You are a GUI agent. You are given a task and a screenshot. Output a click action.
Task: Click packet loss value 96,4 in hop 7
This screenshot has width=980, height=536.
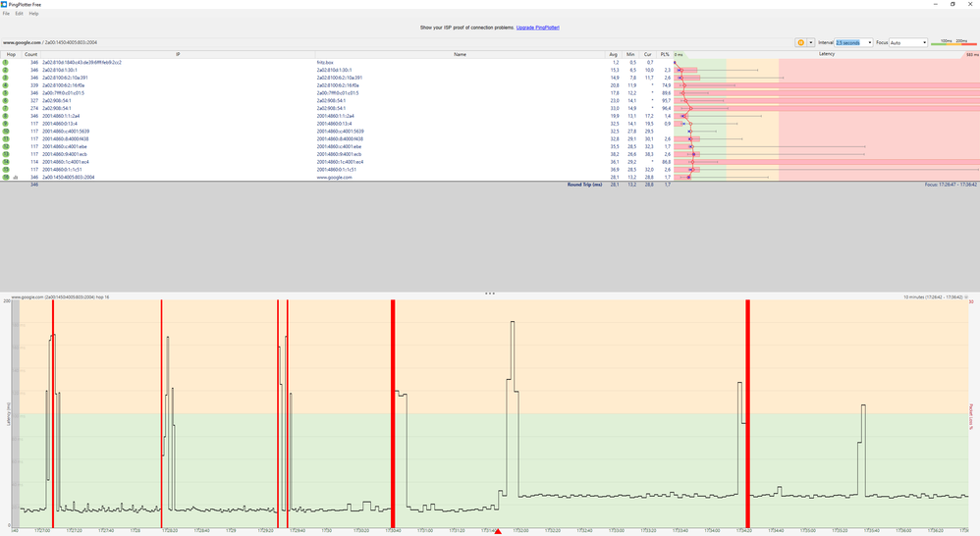(x=666, y=108)
